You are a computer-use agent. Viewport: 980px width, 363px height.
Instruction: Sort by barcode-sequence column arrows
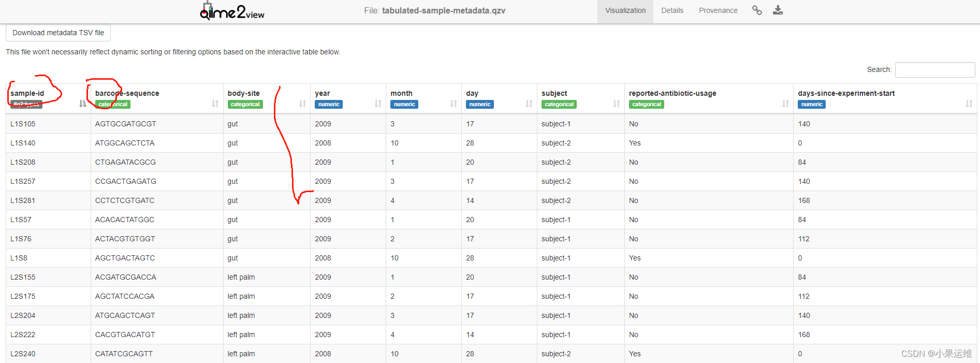(215, 104)
